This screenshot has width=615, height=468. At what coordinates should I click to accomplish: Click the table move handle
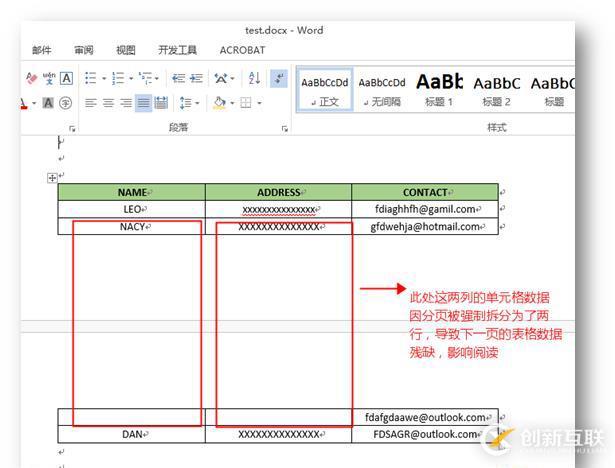click(x=52, y=178)
